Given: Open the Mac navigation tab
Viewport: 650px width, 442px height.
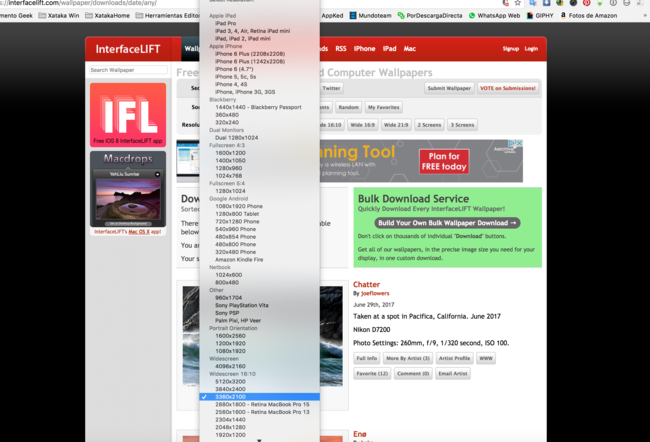Looking at the screenshot, I should 410,49.
